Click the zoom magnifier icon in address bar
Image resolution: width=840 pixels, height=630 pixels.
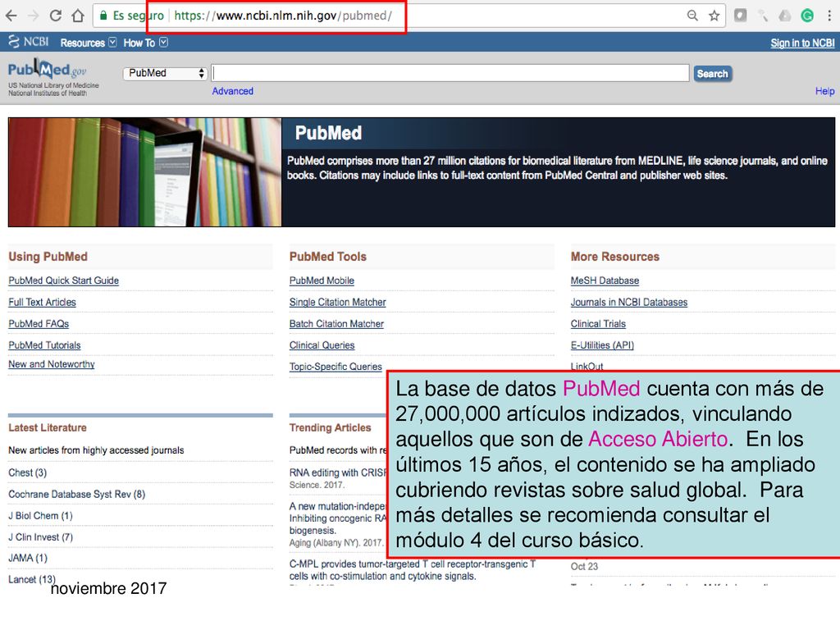(692, 16)
